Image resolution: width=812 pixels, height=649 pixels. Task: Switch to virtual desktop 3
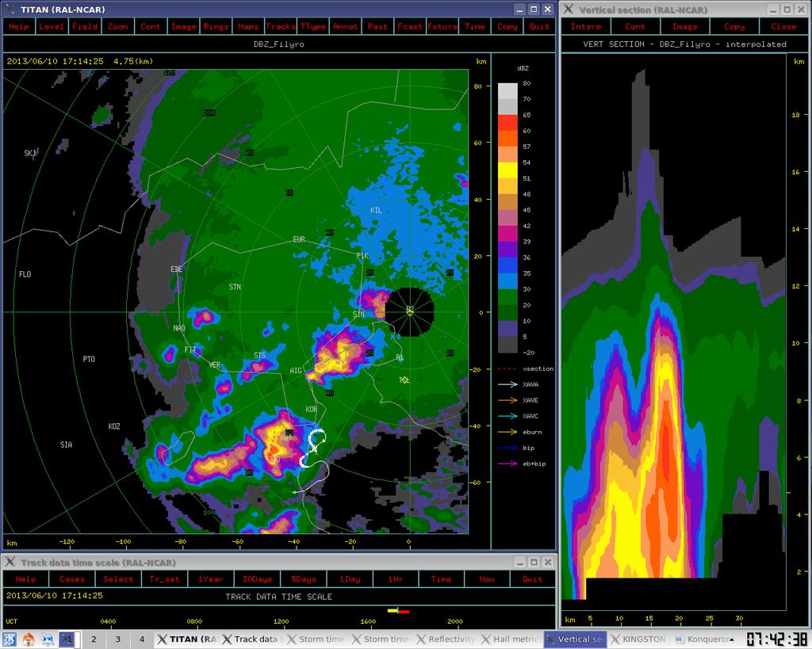[117, 639]
